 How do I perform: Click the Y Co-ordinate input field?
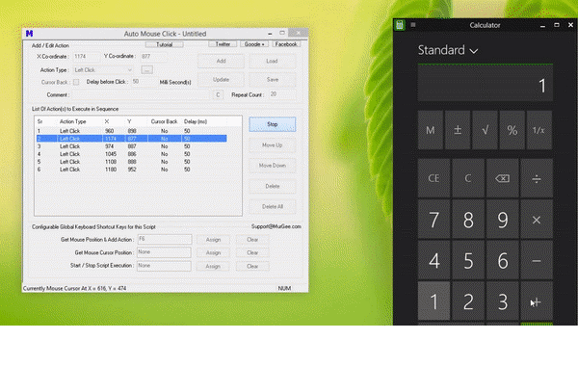[153, 57]
